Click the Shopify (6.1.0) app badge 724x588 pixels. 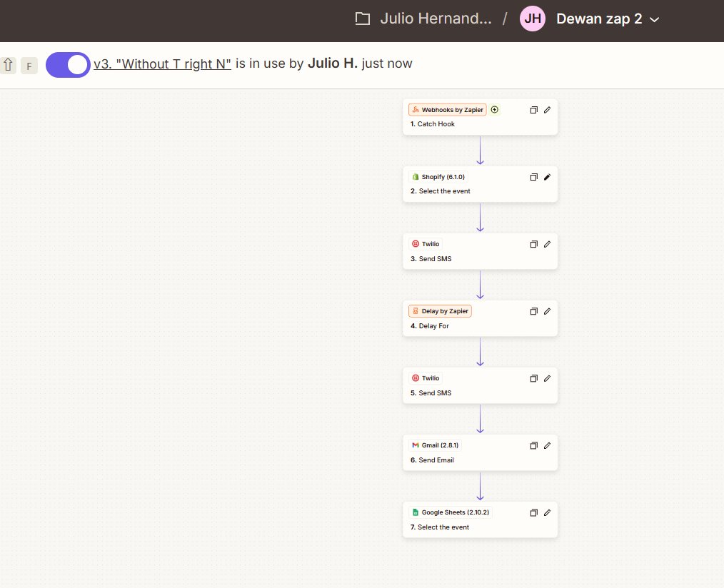(x=438, y=177)
